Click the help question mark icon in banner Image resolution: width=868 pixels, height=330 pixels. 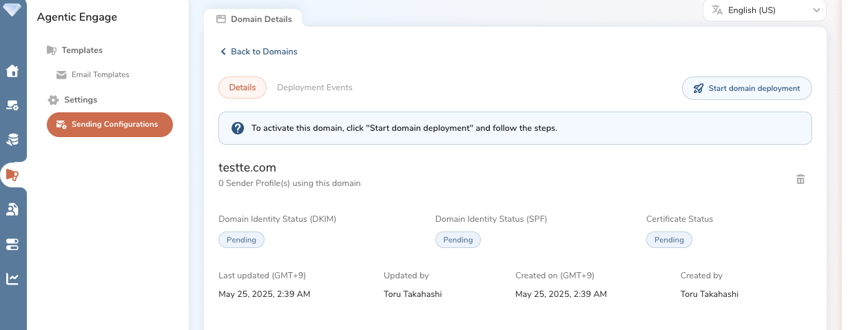(x=238, y=128)
